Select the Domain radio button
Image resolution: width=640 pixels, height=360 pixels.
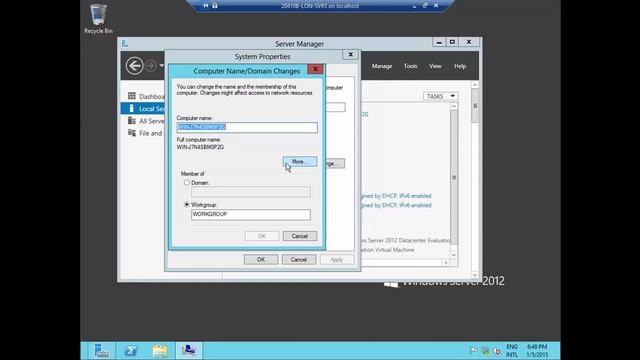coord(187,182)
